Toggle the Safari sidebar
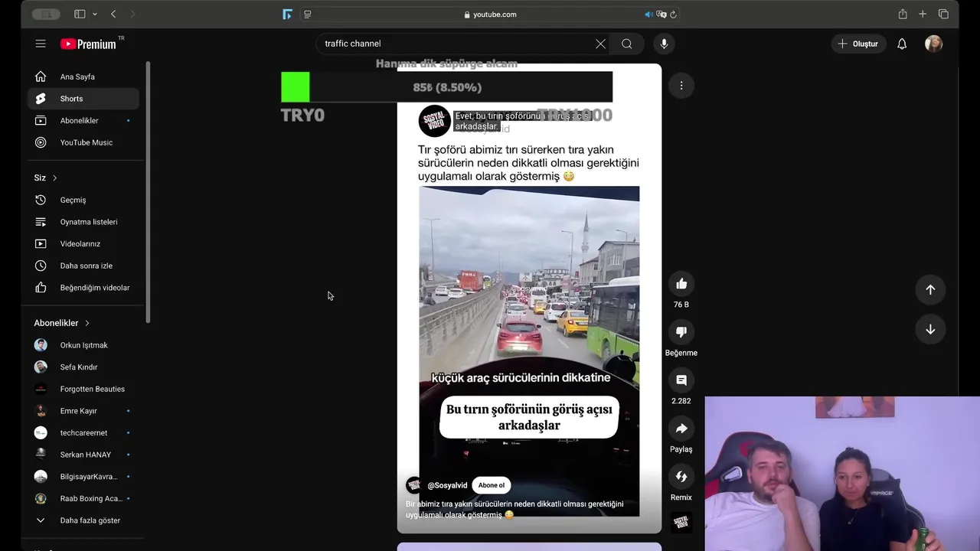This screenshot has height=551, width=980. [x=80, y=14]
